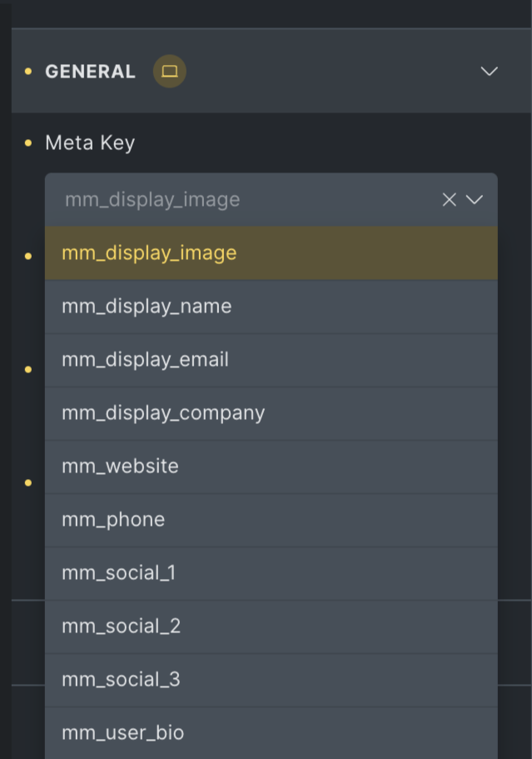Viewport: 532px width, 759px height.
Task: Click the GENERAL section header title
Action: coord(90,72)
